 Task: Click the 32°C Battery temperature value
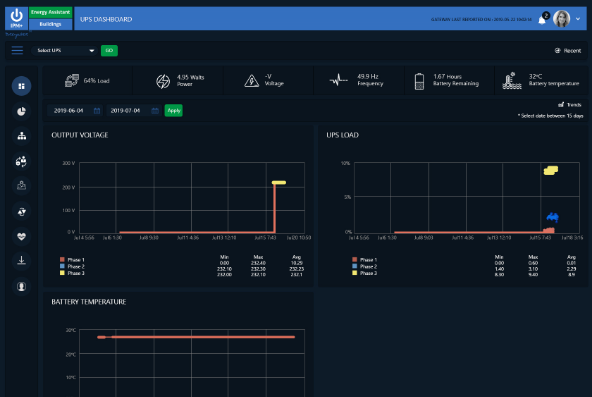553,80
